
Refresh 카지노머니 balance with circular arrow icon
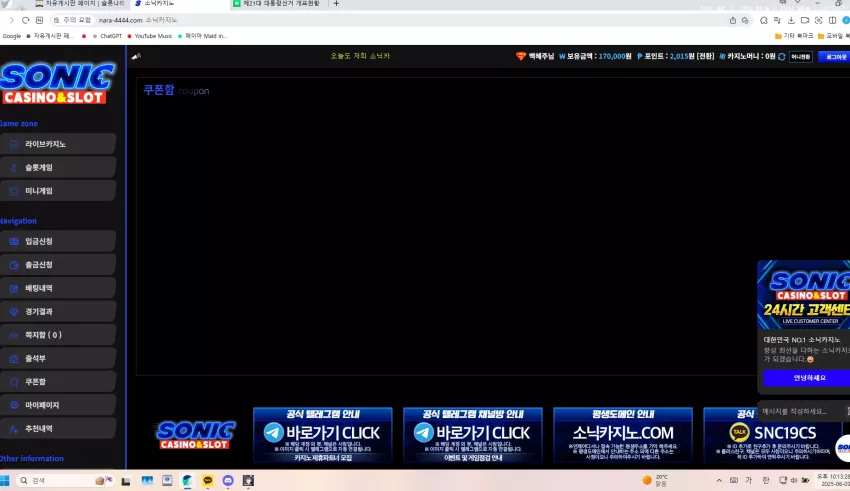coord(782,56)
